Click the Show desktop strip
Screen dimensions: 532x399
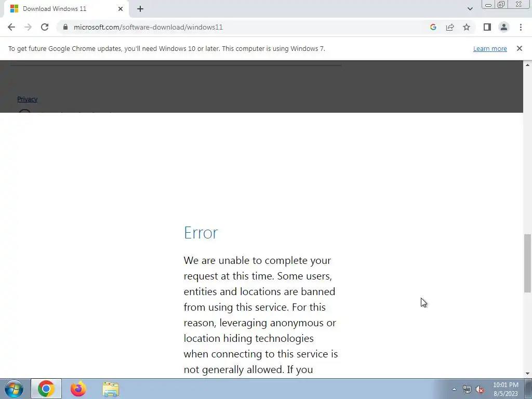(528, 389)
